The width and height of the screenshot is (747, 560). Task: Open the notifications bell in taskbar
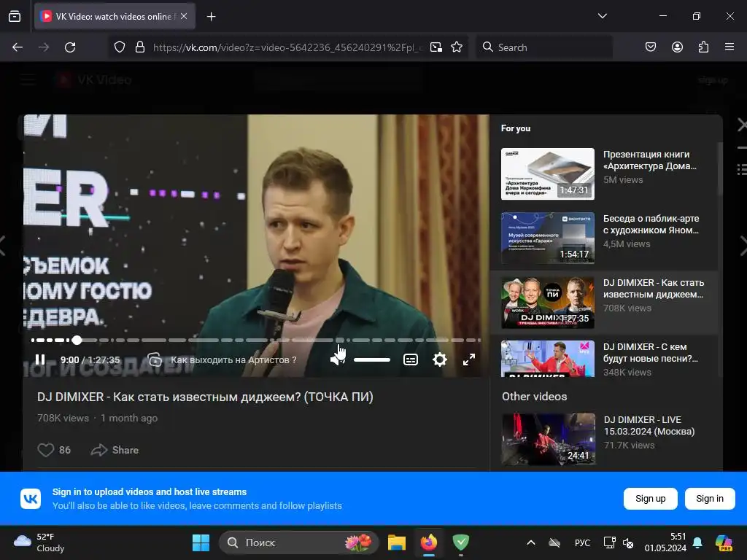coord(697,542)
